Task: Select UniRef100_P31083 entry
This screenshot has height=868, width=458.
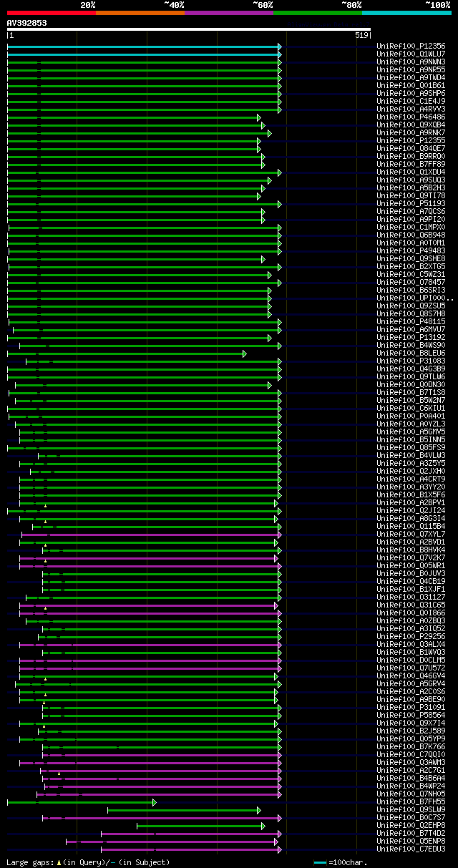Action: 411,361
